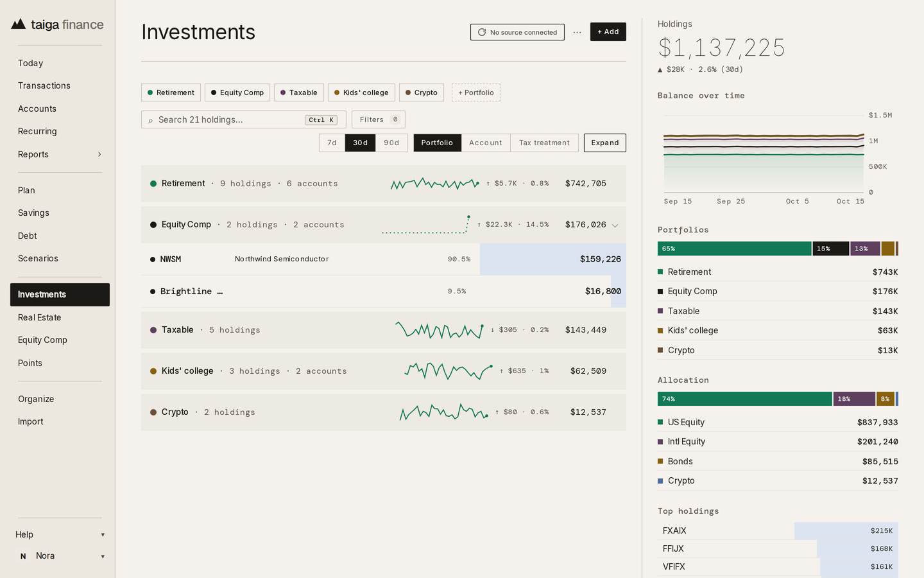The image size is (924, 578).
Task: Toggle the Crypto portfolio chip
Action: pos(422,92)
